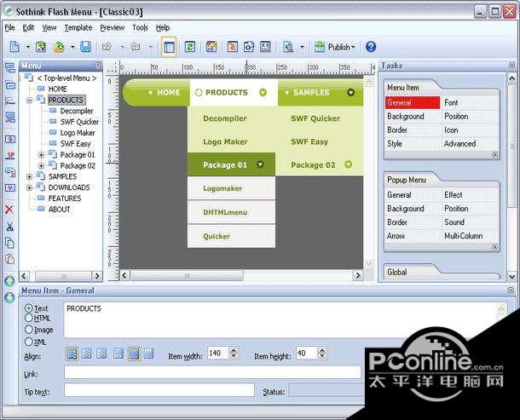This screenshot has width=520, height=420.
Task: Select Font in the Menu Item tasks
Action: click(451, 103)
